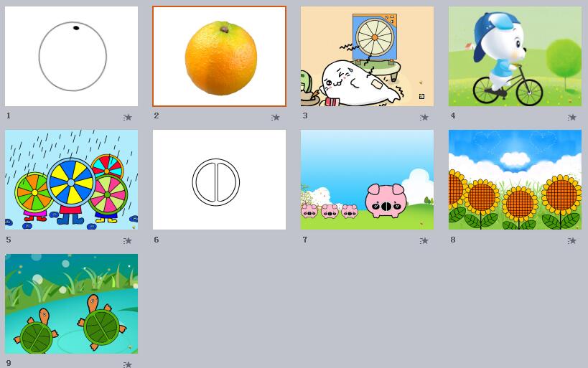Click animation star icon under slide 3
Image resolution: width=588 pixels, height=368 pixels.
(x=424, y=118)
